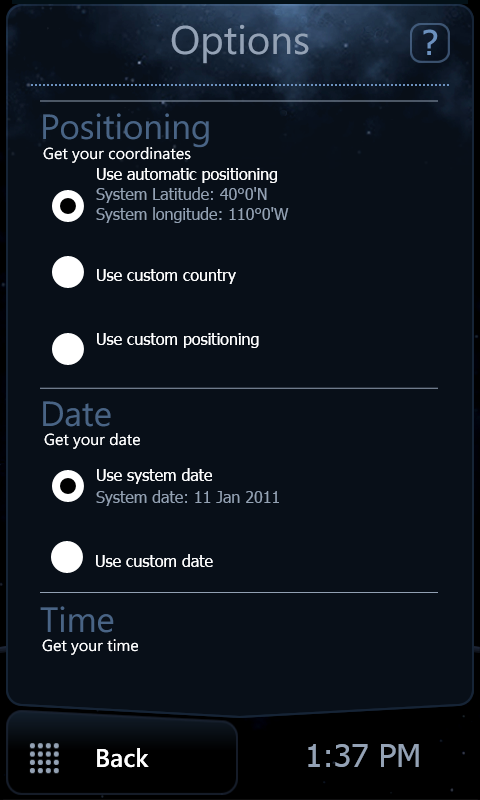Click the Use custom country label
The image size is (480, 800).
[166, 276]
